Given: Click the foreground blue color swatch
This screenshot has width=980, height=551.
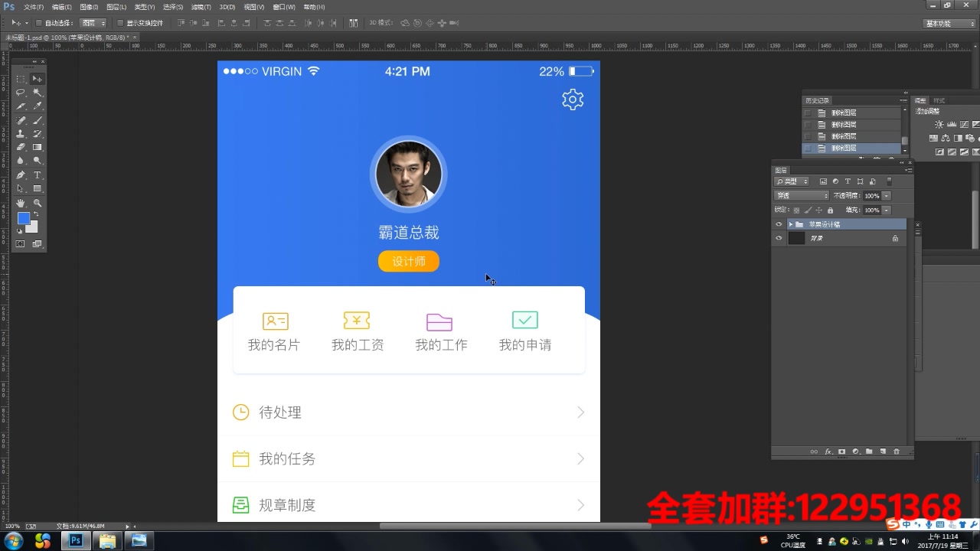Looking at the screenshot, I should [23, 217].
